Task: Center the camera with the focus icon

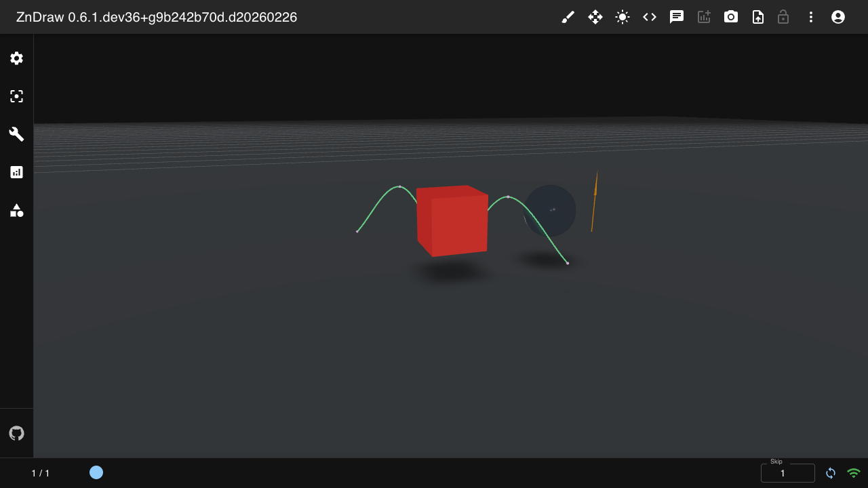Action: [x=16, y=96]
